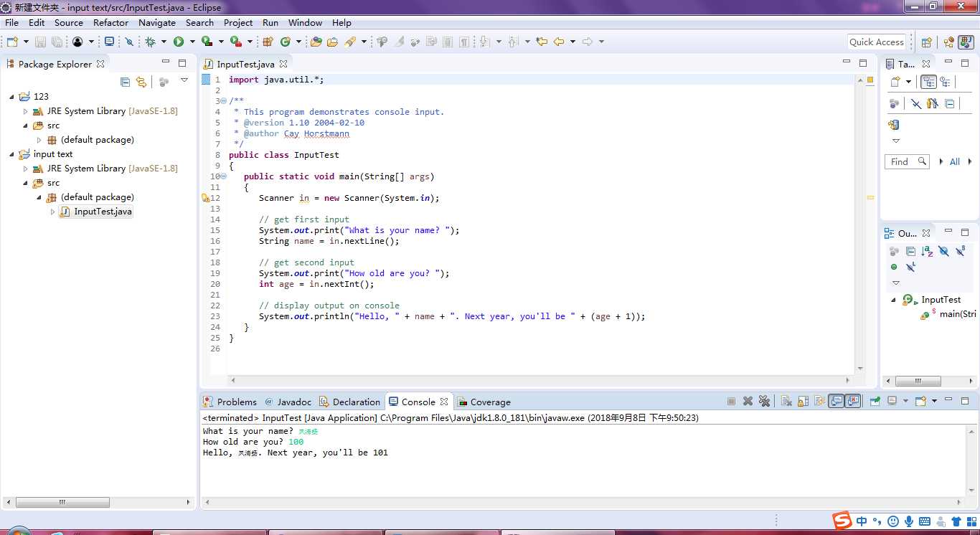This screenshot has height=535, width=980.
Task: Switch to the Problems tab
Action: (230, 402)
